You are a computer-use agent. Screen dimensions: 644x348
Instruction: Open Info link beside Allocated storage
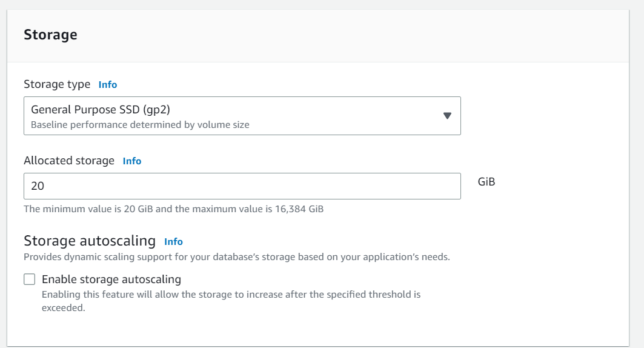pos(132,161)
